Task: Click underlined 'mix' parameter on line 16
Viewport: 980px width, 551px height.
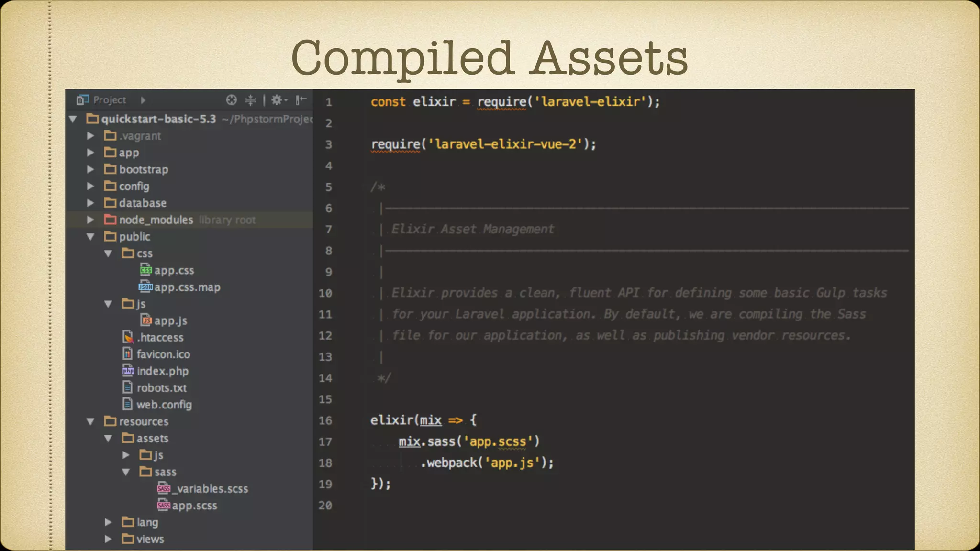Action: pyautogui.click(x=431, y=420)
